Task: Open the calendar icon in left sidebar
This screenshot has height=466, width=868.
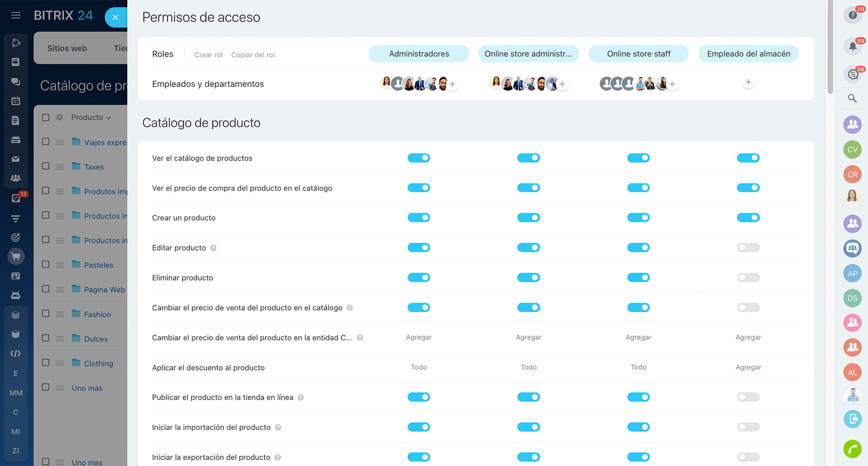Action: click(x=16, y=101)
